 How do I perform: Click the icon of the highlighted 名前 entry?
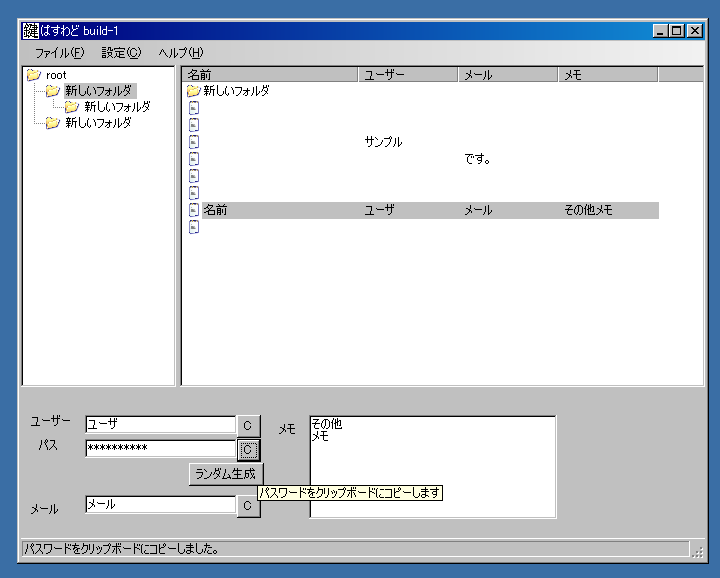tap(194, 210)
